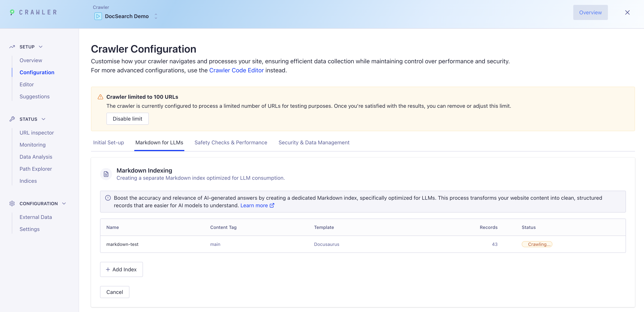Click the Crawling... status badge

coord(537,244)
